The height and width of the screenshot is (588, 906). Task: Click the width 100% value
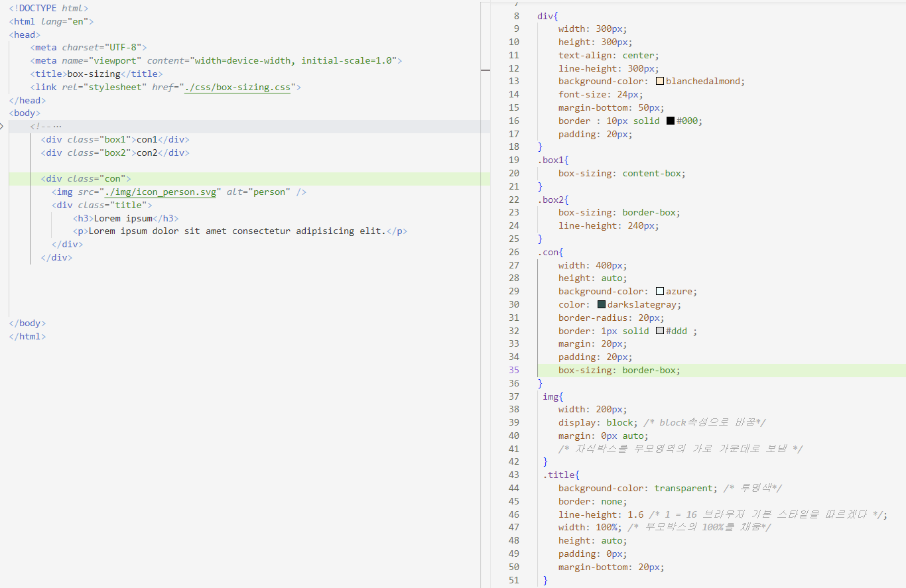pyautogui.click(x=606, y=528)
